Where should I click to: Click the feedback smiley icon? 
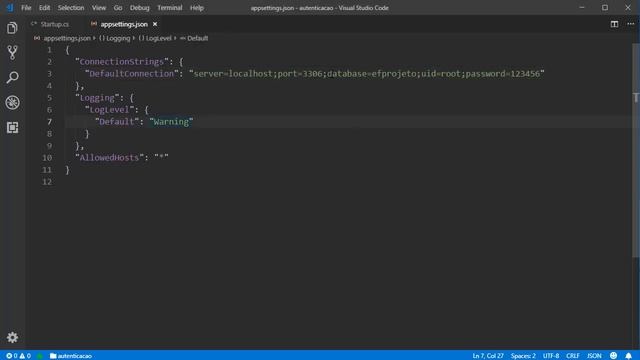tap(613, 356)
